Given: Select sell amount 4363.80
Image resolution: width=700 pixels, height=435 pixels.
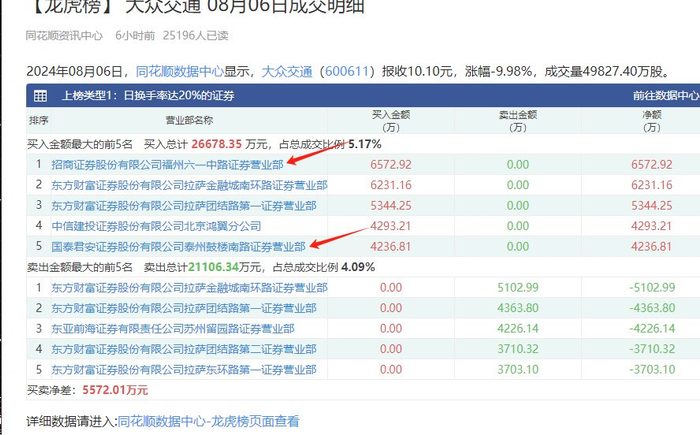Looking at the screenshot, I should (x=518, y=309).
